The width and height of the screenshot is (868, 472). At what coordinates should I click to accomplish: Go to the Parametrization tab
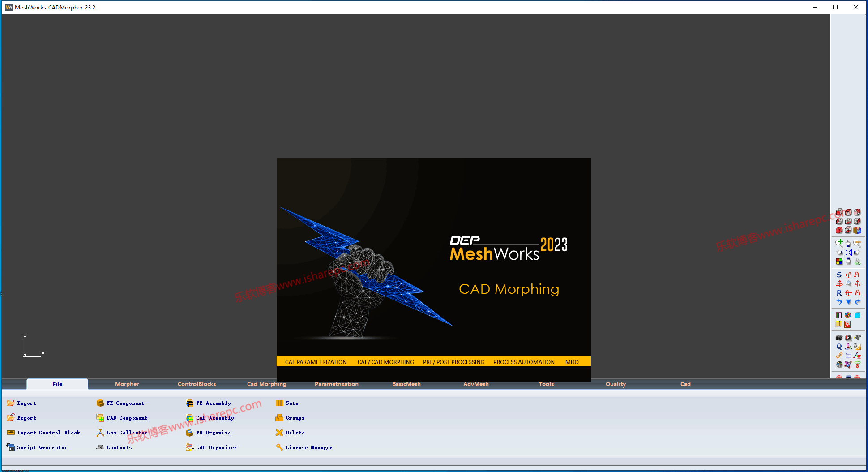[336, 384]
